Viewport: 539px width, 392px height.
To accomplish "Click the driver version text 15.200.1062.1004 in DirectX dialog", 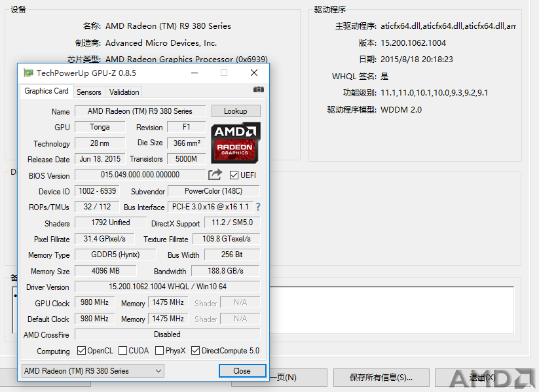I will [x=413, y=43].
